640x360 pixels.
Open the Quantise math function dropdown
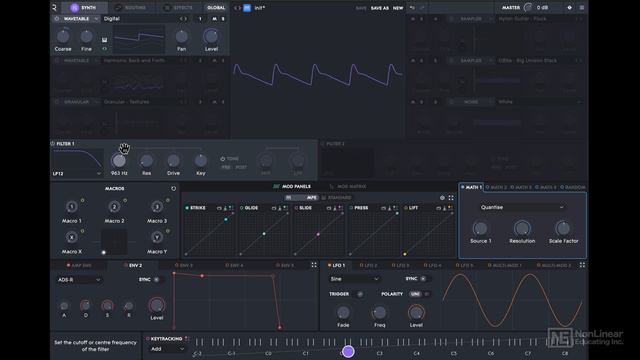click(x=522, y=207)
